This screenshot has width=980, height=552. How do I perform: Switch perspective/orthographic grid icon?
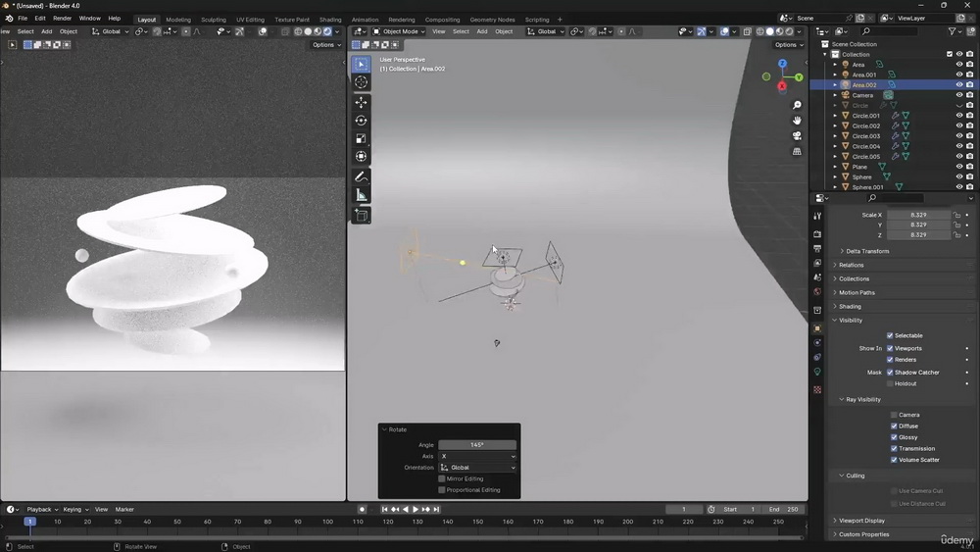click(797, 151)
